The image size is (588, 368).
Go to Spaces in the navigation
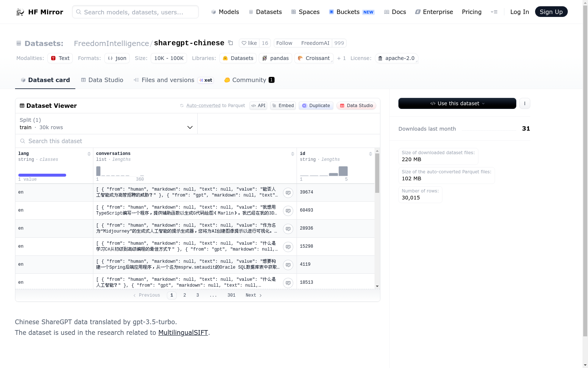pos(305,12)
